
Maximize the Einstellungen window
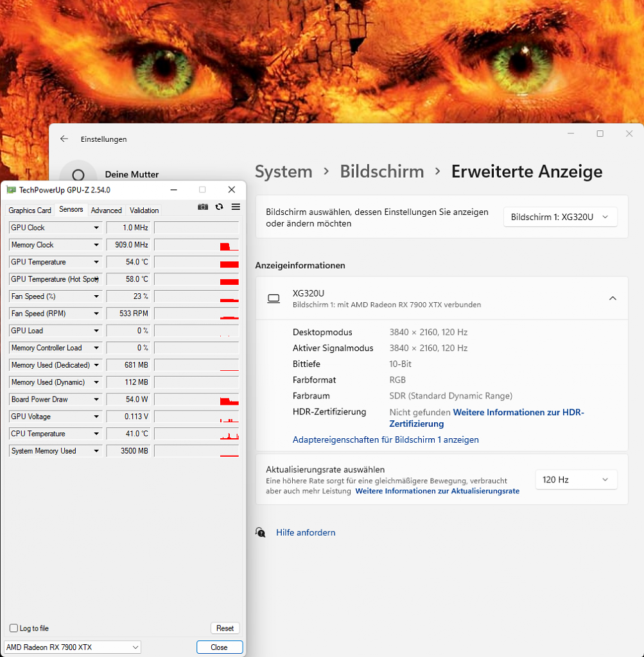[600, 133]
